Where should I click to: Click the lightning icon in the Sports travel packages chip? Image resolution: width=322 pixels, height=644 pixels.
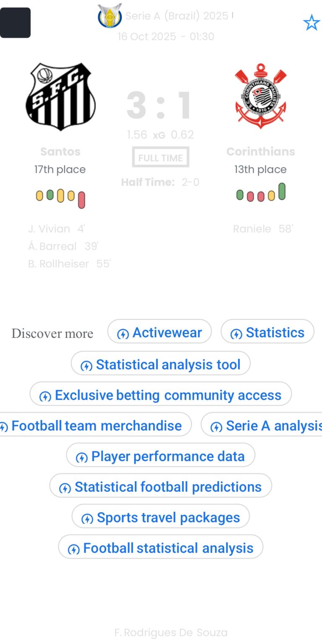(87, 519)
